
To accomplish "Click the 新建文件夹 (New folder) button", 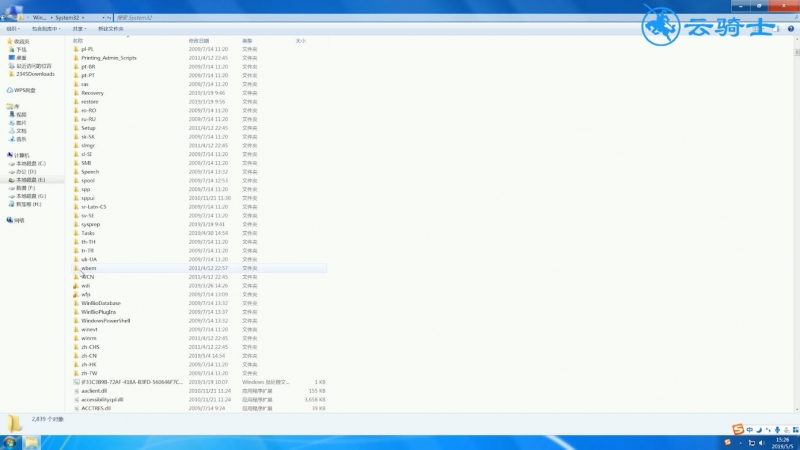I will click(x=111, y=29).
